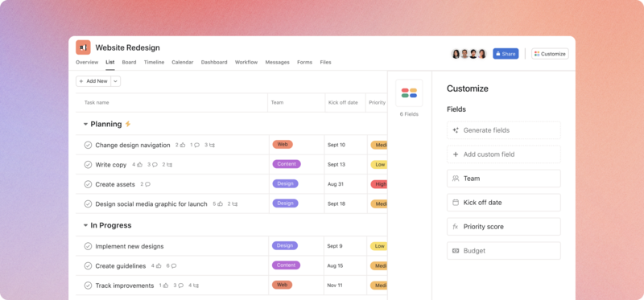Click subtask icon on Change design navigation
644x300 pixels.
[212, 145]
